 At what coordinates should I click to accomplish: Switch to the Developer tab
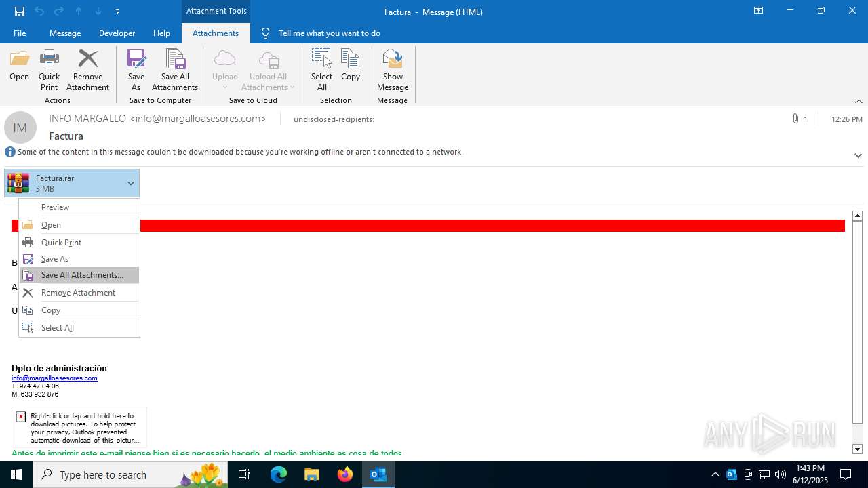click(117, 33)
